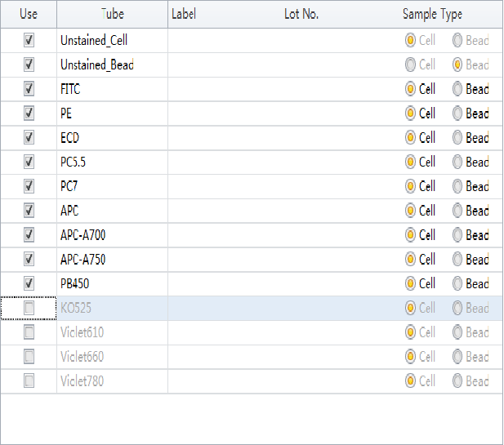The image size is (504, 445).
Task: Click the Lot No. column header
Action: [301, 14]
